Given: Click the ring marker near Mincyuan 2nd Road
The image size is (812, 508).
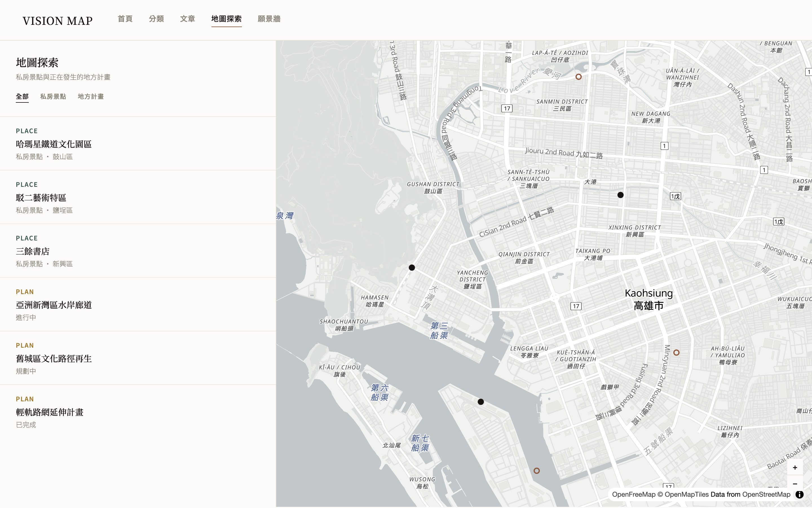Looking at the screenshot, I should [676, 353].
